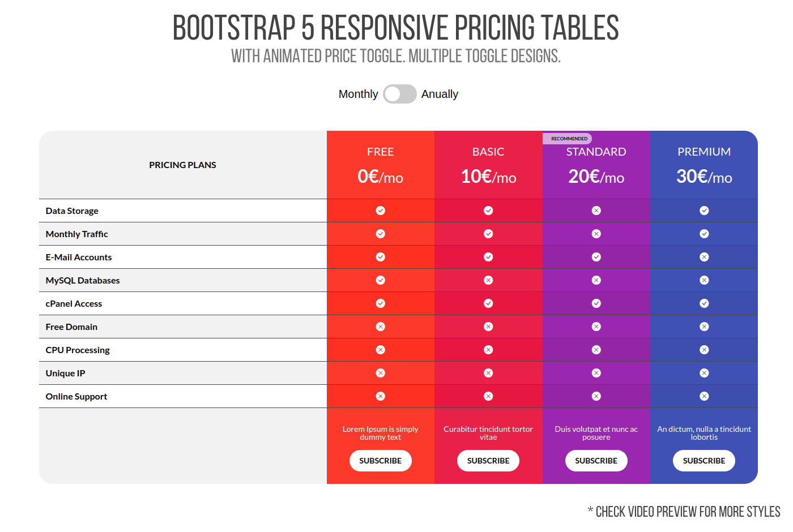Screen dimensions: 793x532
Task: Subscribe to the Free plan
Action: point(381,461)
